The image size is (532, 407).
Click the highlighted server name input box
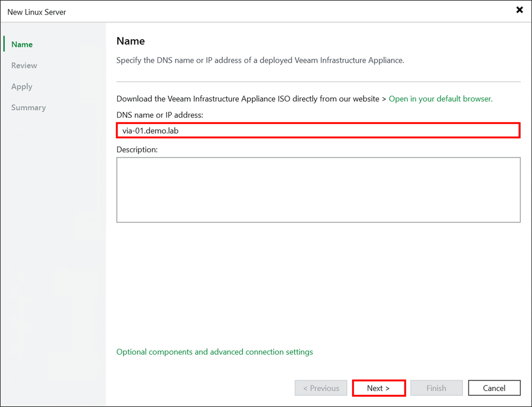point(318,130)
